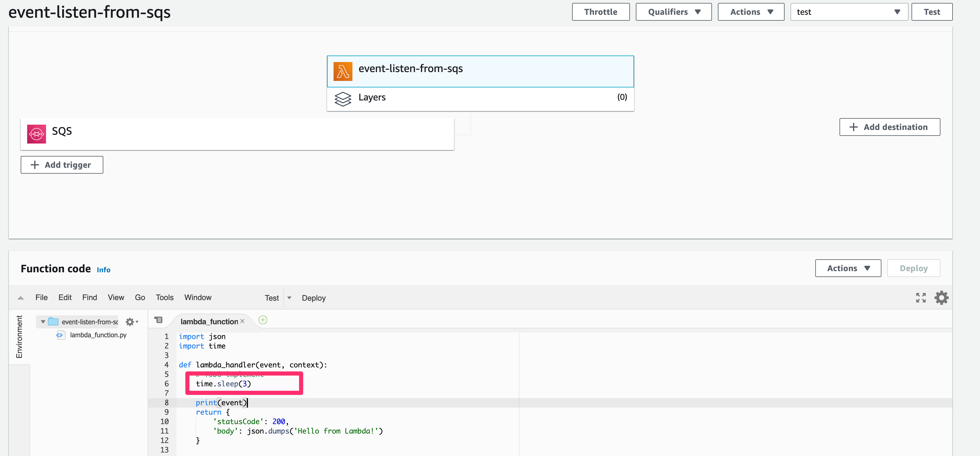Click the Function code heading
Viewport: 980px width, 456px height.
click(55, 269)
